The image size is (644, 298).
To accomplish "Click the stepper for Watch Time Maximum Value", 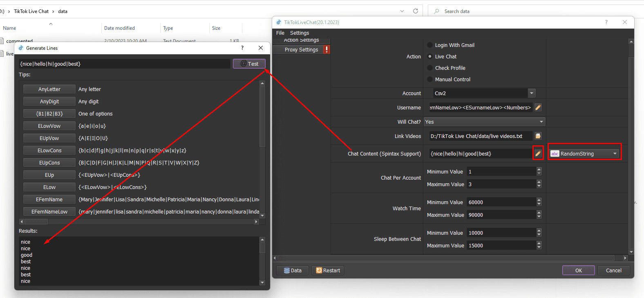I will tap(539, 215).
